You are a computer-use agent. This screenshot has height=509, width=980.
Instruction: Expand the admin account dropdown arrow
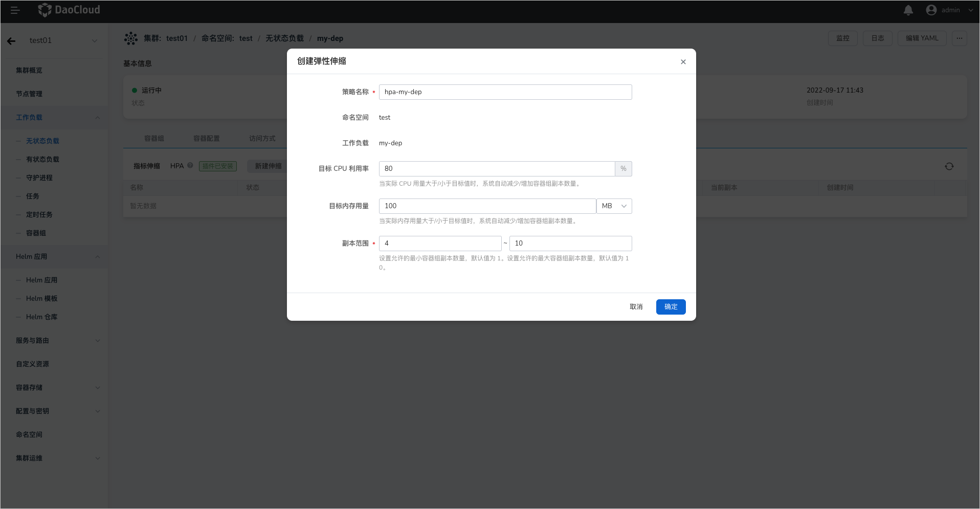click(x=971, y=10)
